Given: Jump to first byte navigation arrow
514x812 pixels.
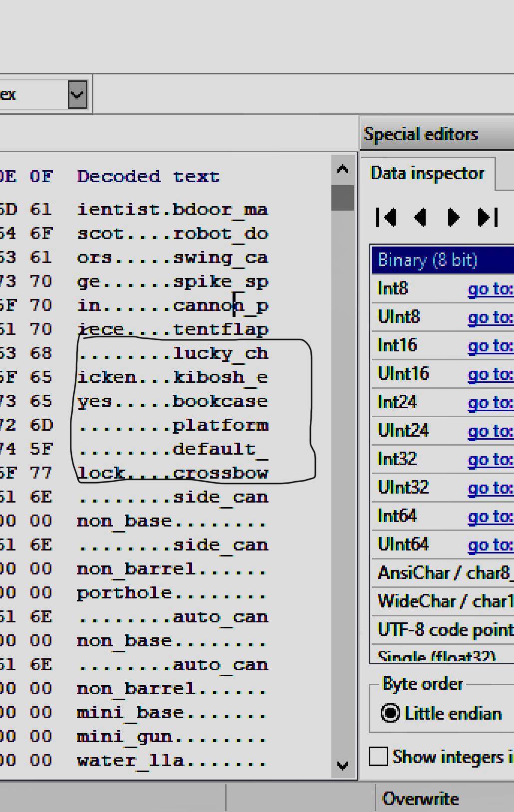Looking at the screenshot, I should (386, 218).
